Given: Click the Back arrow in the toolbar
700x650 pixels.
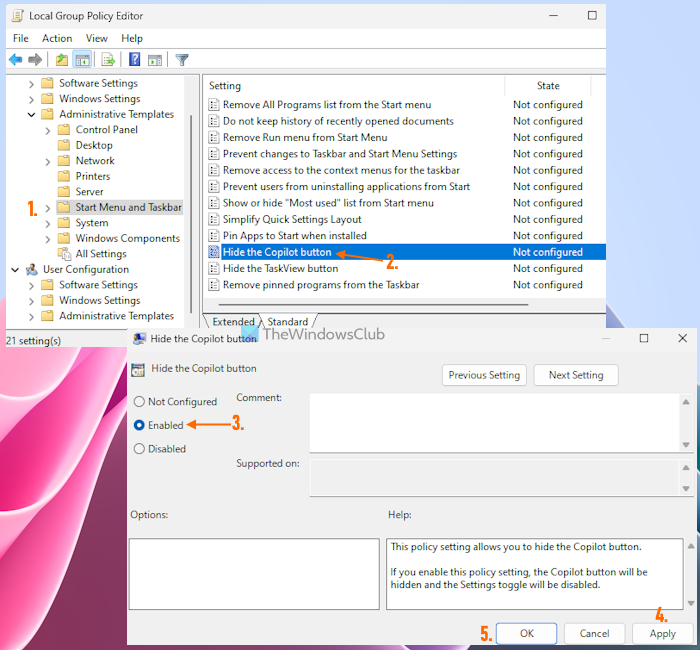Looking at the screenshot, I should 15,60.
